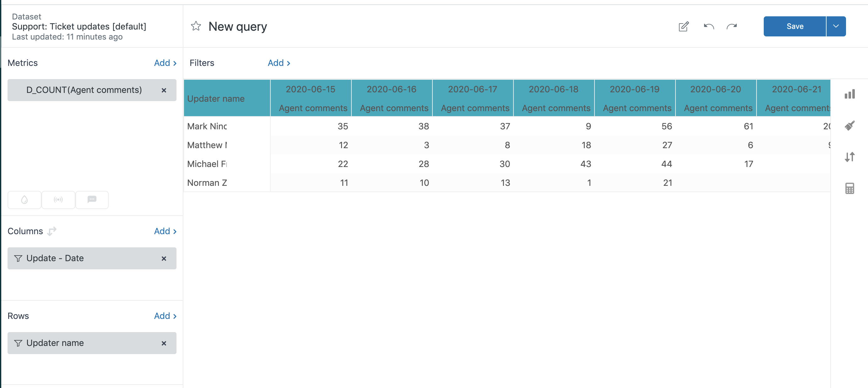Star the New query as favorite
This screenshot has width=868, height=388.
pos(196,26)
